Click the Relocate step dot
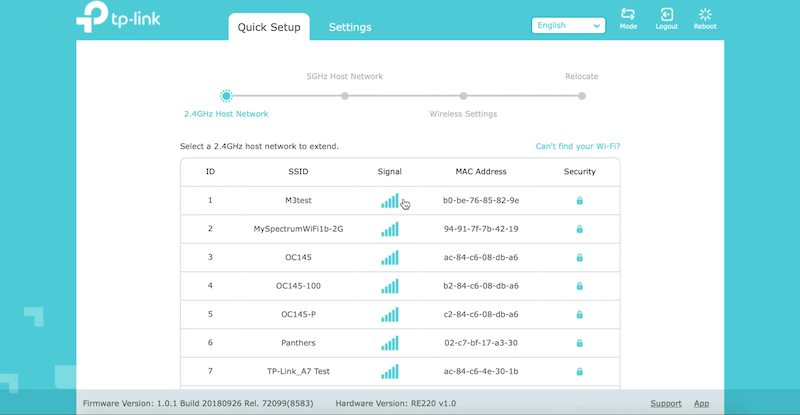Viewport: 800px width, 415px height. (582, 96)
